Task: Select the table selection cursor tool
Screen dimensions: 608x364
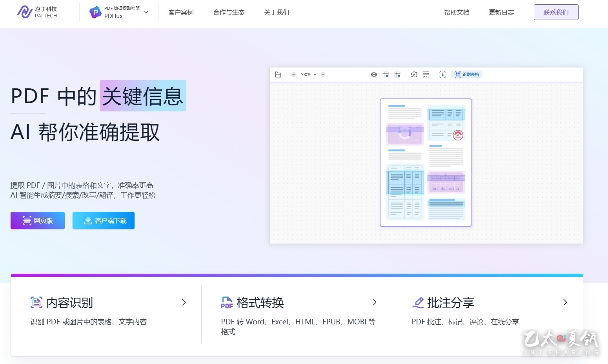Action: click(x=386, y=75)
